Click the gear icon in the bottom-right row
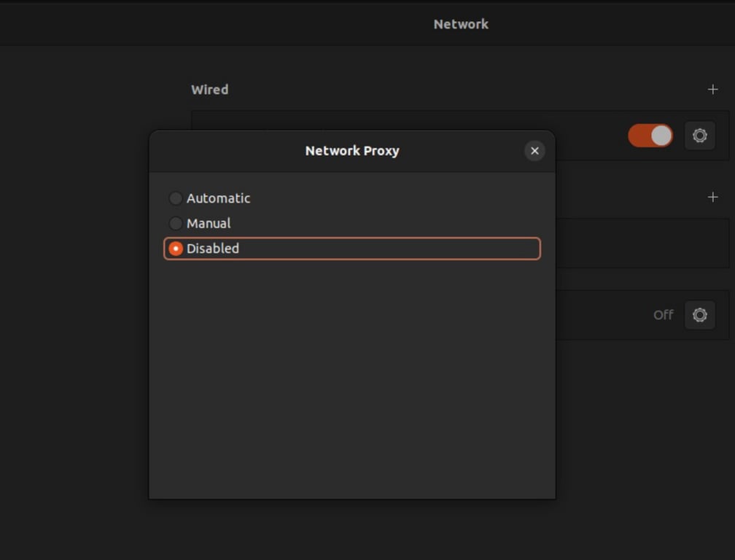The image size is (735, 560). pos(699,315)
